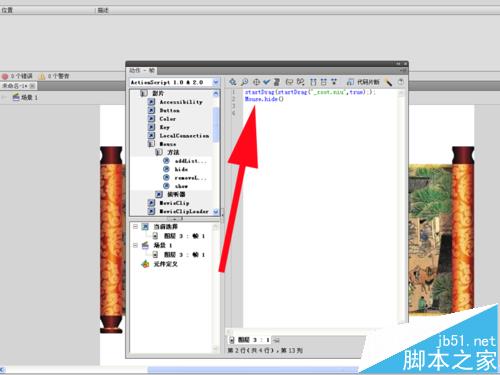Click the 图层 3 : 1 script tab at bottom

click(250, 340)
